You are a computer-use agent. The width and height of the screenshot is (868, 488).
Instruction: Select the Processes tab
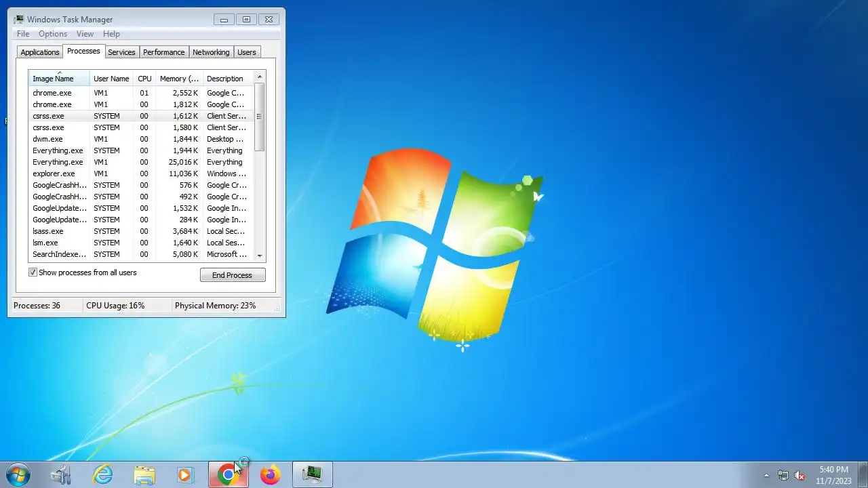[x=83, y=51]
